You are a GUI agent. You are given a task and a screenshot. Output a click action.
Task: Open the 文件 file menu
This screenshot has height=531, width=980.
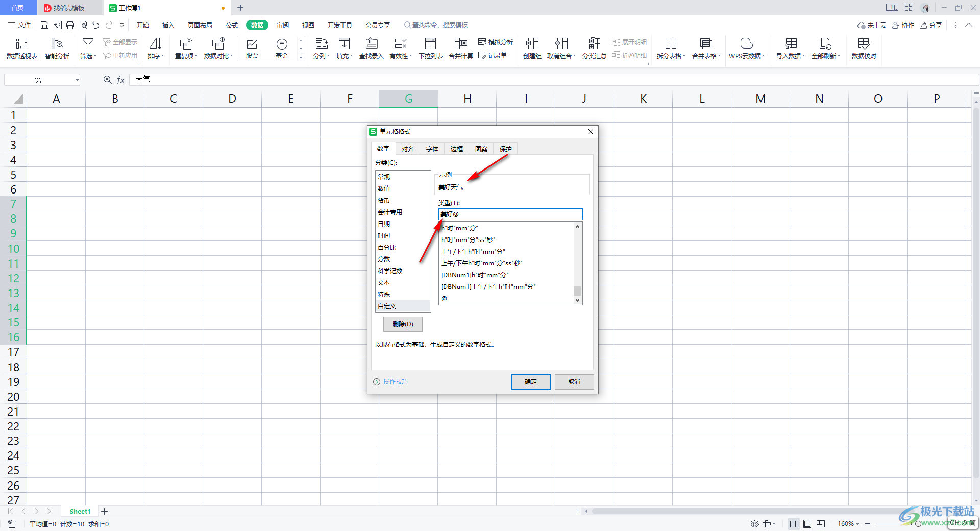point(19,25)
